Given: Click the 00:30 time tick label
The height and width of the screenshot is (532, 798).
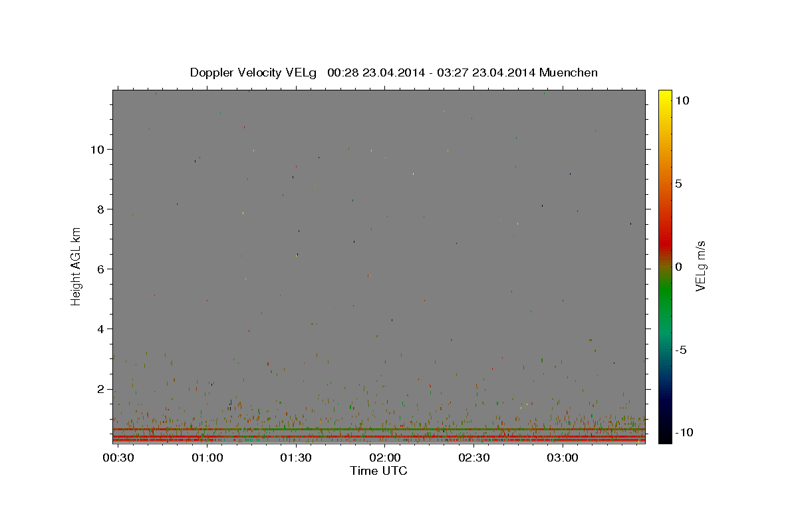Looking at the screenshot, I should (118, 458).
